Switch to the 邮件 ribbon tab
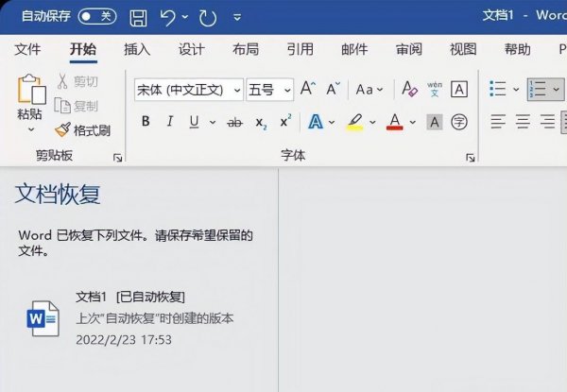 (354, 49)
